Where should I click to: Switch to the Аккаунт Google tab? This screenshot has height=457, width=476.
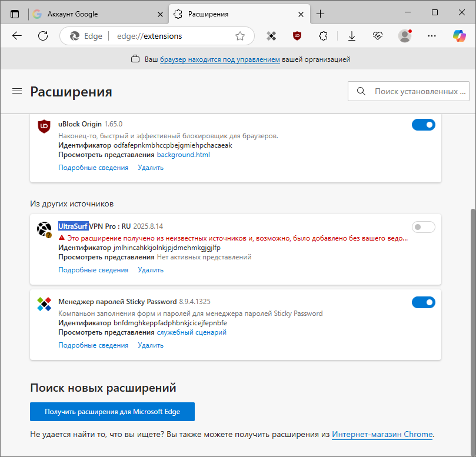(x=99, y=14)
